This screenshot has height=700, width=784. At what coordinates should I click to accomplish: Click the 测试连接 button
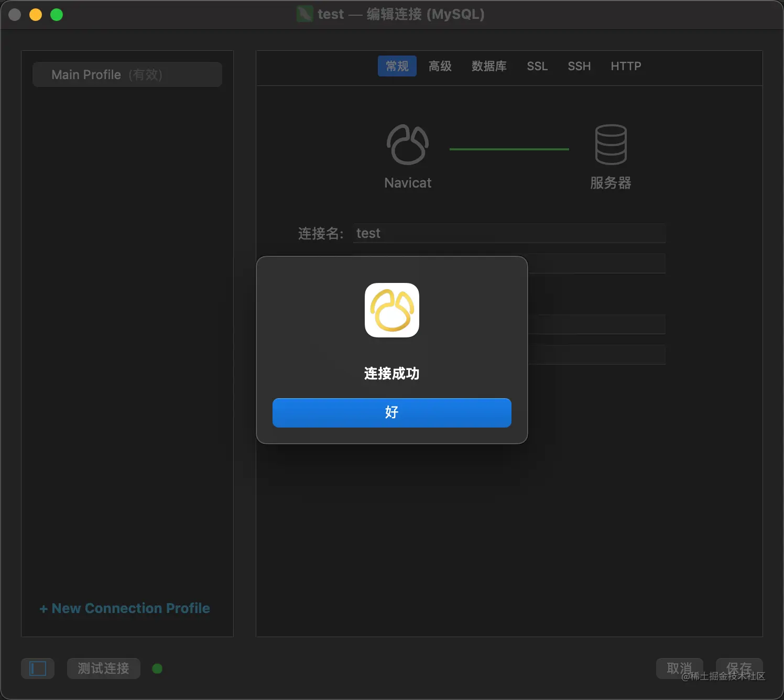pos(103,669)
